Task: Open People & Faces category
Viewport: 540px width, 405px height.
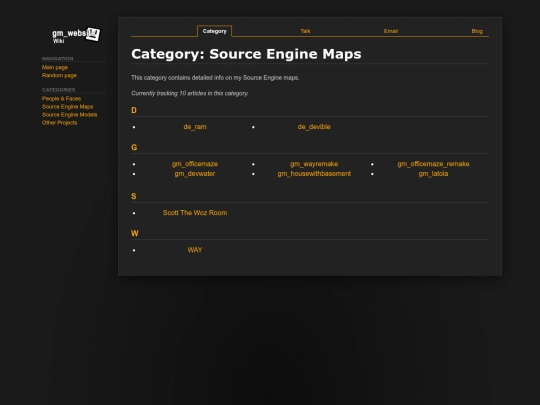Action: pyautogui.click(x=61, y=98)
